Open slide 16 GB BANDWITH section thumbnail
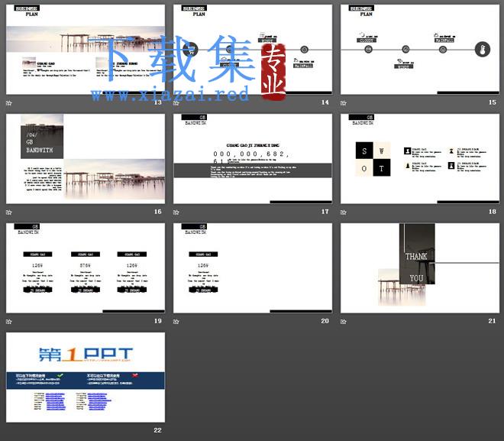Viewport: 504px width, 441px height. point(86,158)
